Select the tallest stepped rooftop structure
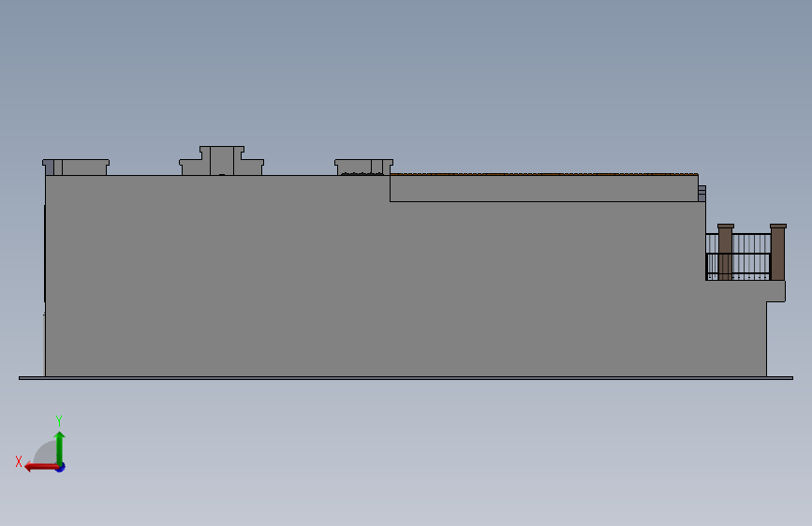812x526 pixels. click(x=222, y=161)
